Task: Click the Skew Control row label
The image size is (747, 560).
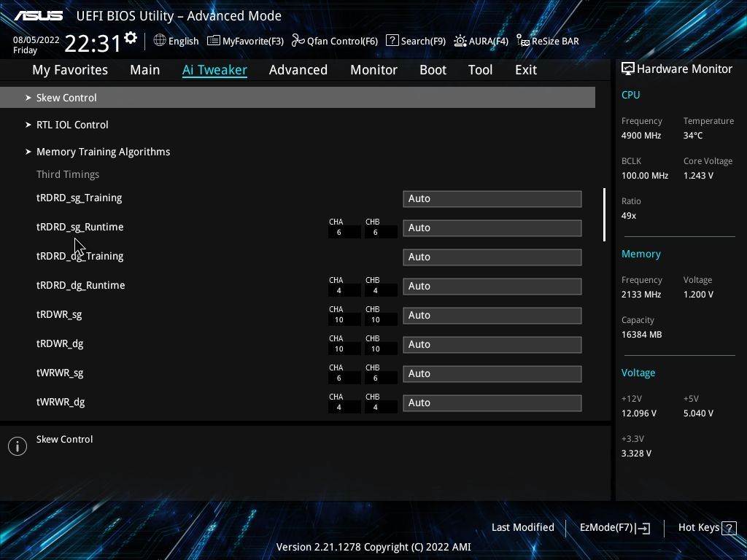Action: [66, 98]
